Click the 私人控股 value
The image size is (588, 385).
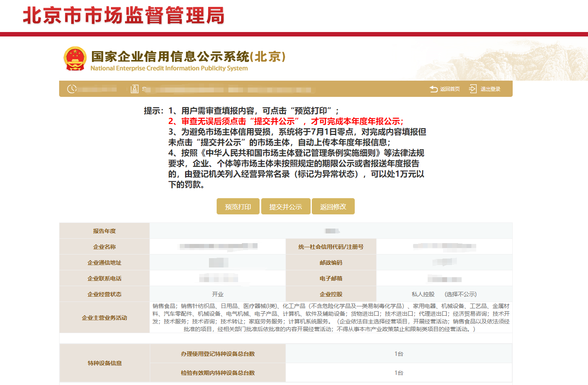click(423, 294)
